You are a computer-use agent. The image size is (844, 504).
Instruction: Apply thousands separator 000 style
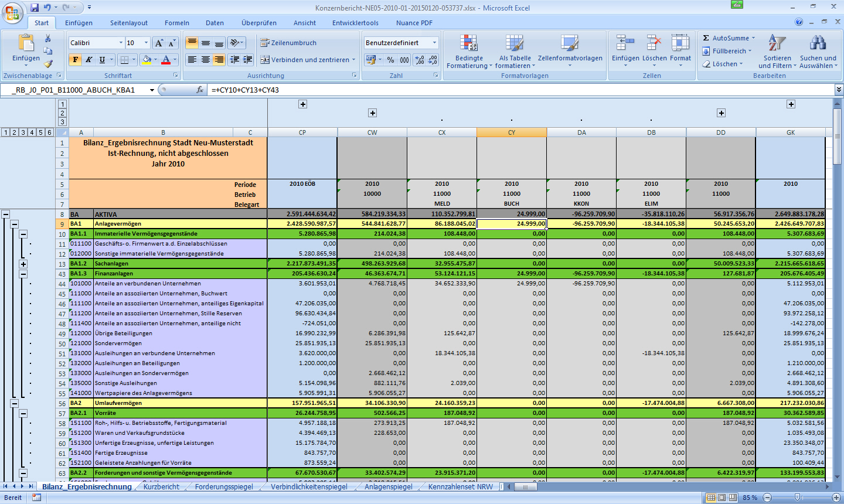click(404, 60)
